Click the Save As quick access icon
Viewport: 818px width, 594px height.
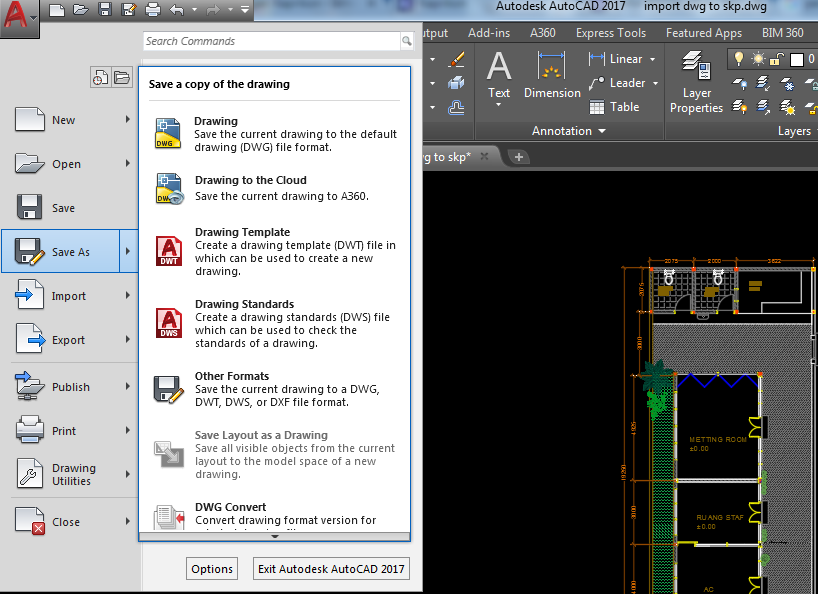(x=128, y=9)
